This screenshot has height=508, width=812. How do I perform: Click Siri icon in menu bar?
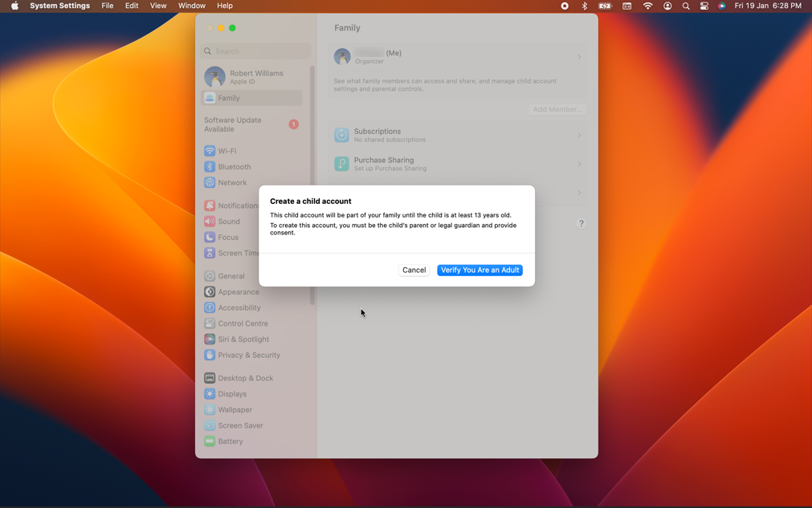tap(722, 6)
